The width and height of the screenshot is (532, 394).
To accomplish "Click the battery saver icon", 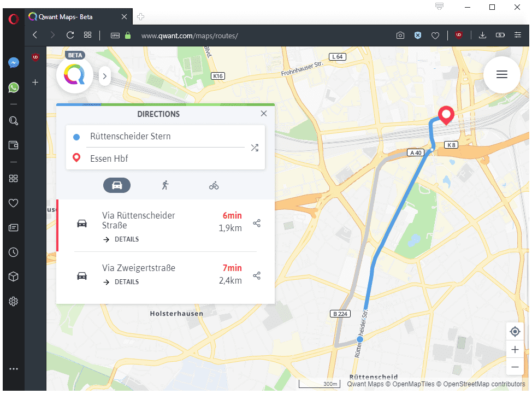I will tap(500, 35).
